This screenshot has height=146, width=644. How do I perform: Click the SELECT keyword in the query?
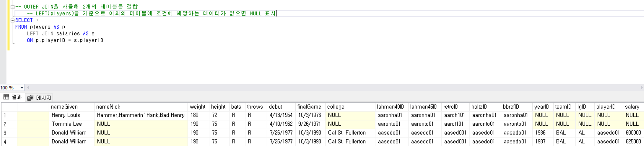point(24,20)
